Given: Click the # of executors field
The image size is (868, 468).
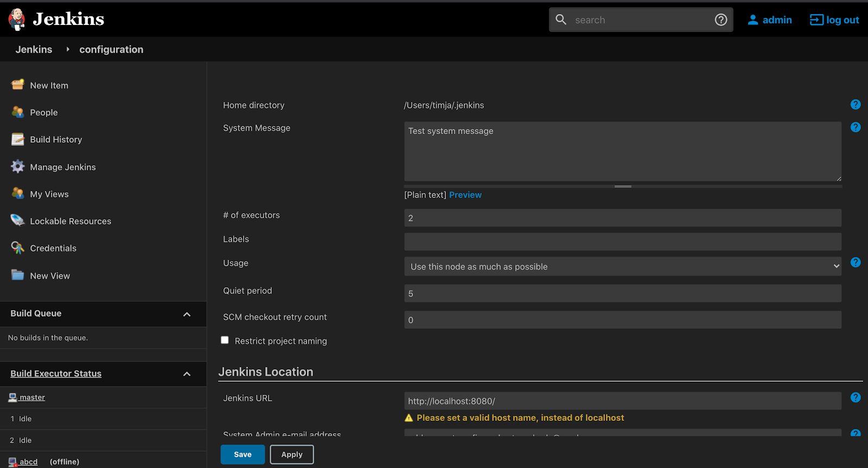Looking at the screenshot, I should click(623, 218).
